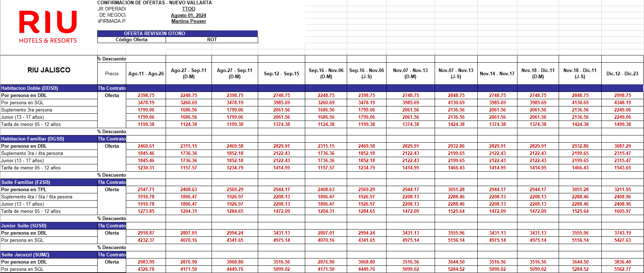Select the Nov.18 - Dic.11 (D-M) header
Screen dimensions: 644x273
[538, 73]
